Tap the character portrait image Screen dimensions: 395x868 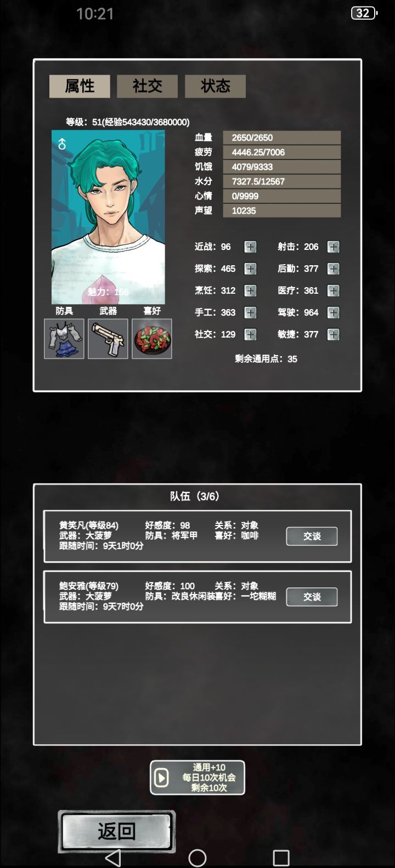point(108,217)
